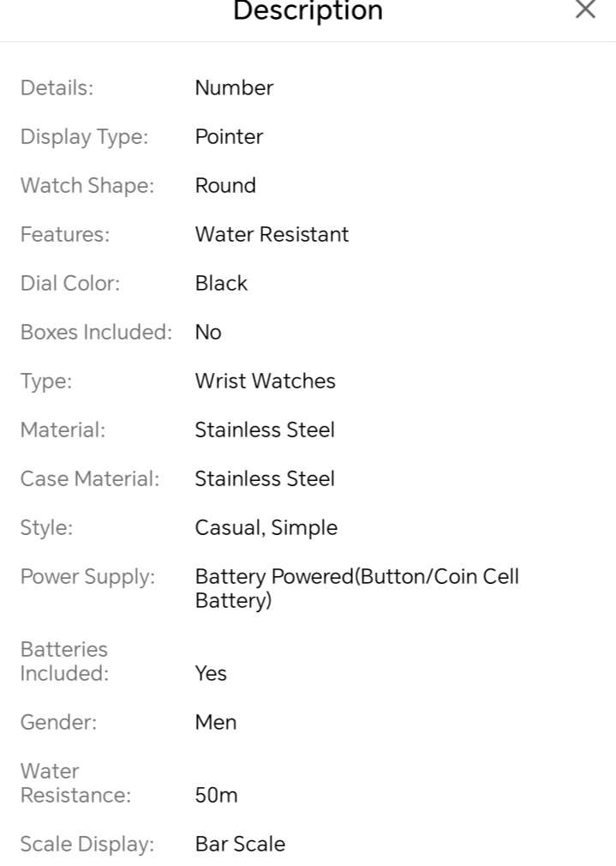Image resolution: width=616 pixels, height=866 pixels.
Task: Click the Description header title
Action: click(x=308, y=12)
